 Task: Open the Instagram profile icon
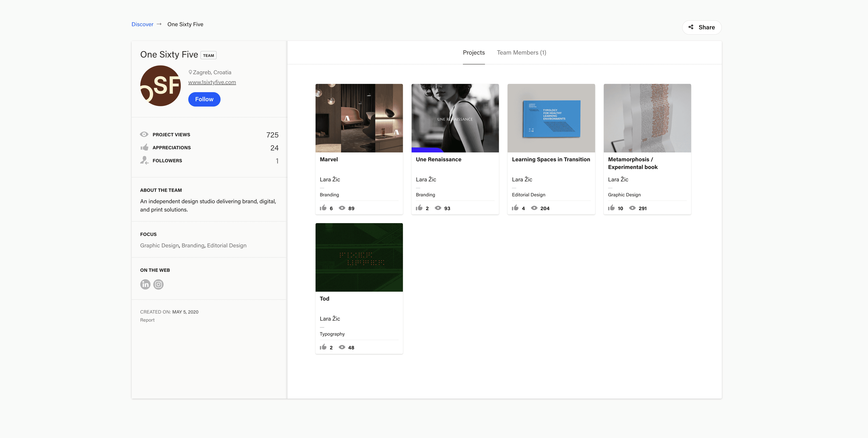pos(158,284)
